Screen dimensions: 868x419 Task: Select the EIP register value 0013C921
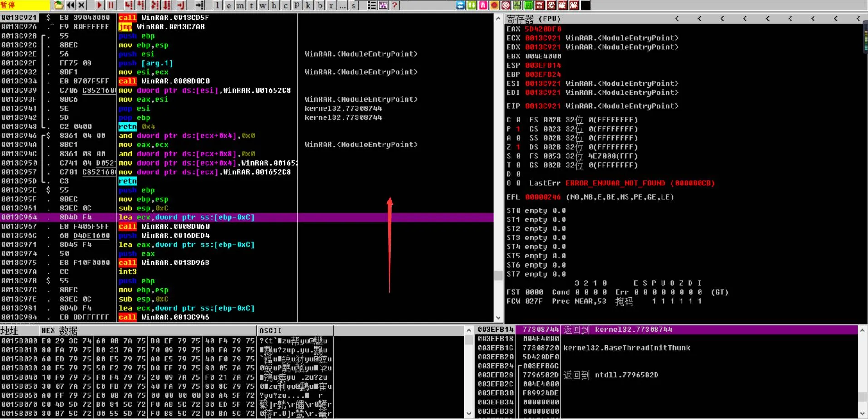click(543, 106)
